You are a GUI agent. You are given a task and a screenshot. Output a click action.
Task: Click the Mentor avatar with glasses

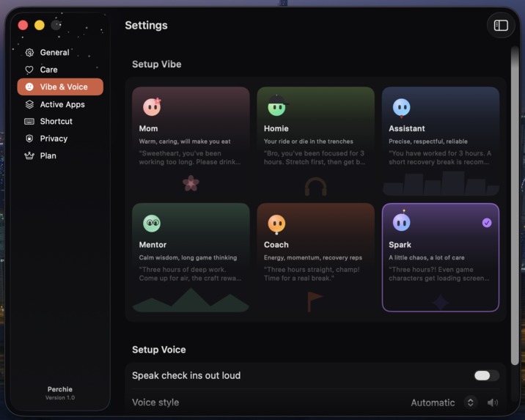pos(152,224)
